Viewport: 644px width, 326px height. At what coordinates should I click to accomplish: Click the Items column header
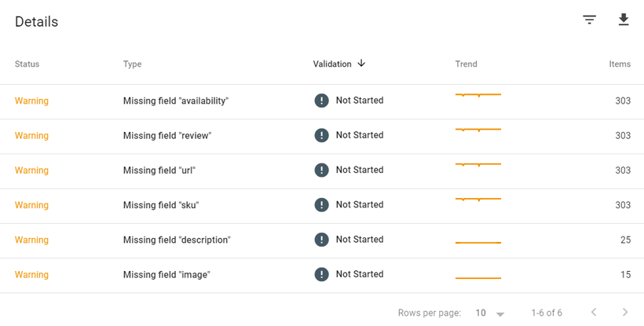[x=620, y=64]
